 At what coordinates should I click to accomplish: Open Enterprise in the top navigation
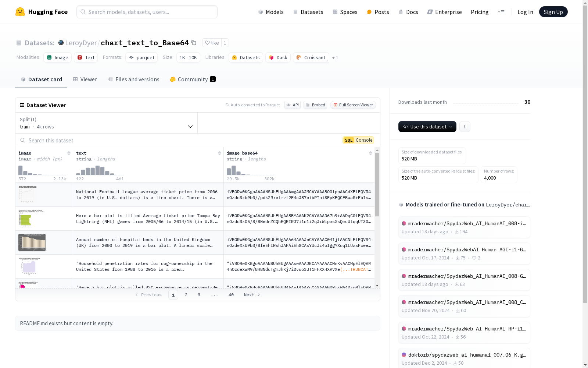(x=444, y=12)
